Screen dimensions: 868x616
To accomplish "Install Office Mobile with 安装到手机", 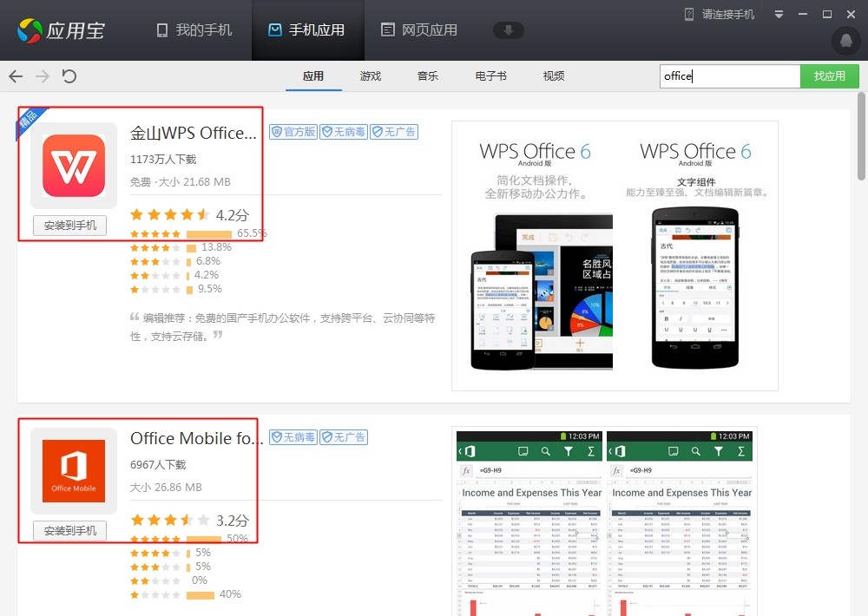I will click(x=69, y=531).
